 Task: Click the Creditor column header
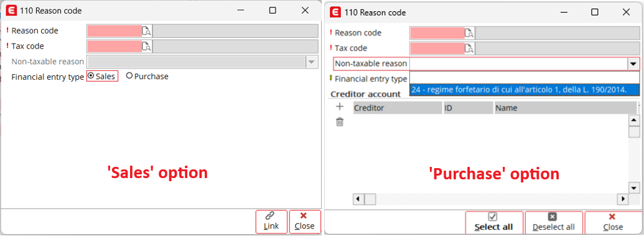click(397, 108)
